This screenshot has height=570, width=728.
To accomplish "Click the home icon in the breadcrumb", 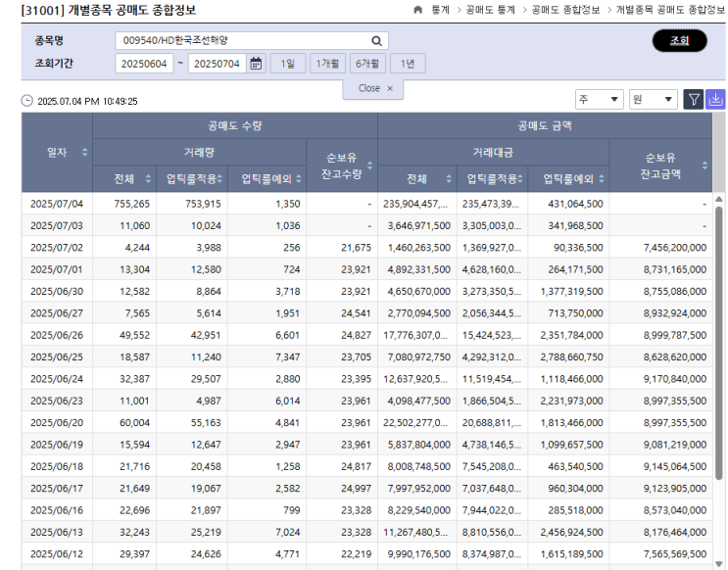I will pos(418,9).
